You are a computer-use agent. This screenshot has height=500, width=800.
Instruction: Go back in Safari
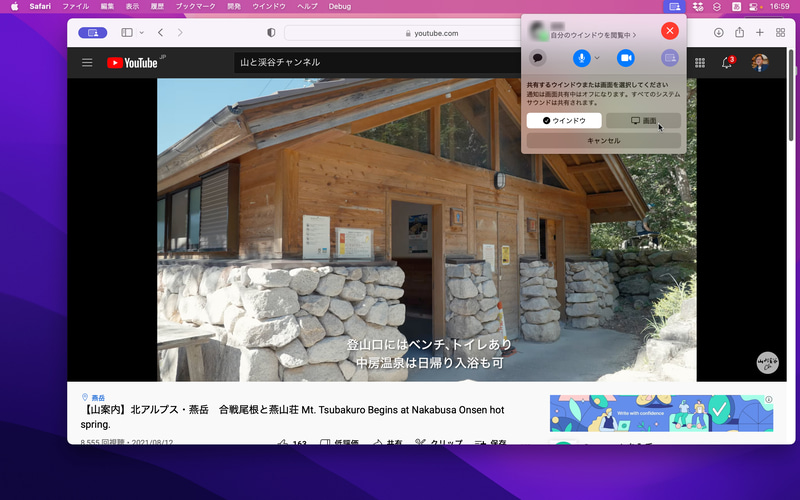point(161,33)
